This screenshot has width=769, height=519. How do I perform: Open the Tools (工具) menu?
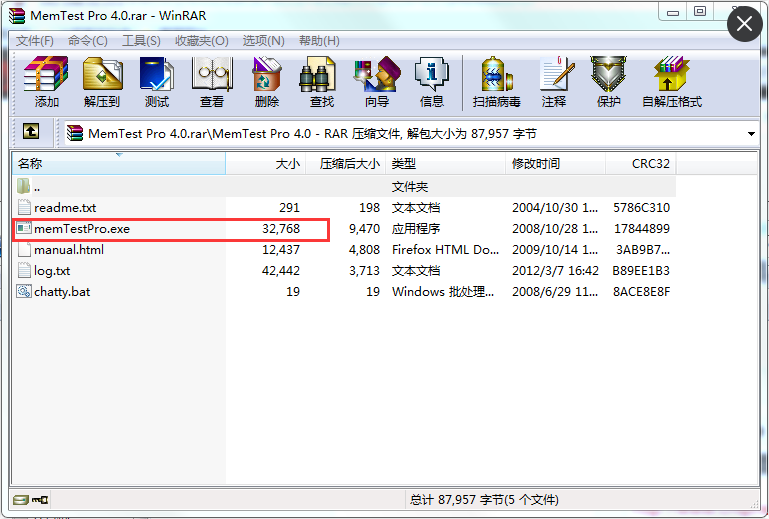click(141, 41)
